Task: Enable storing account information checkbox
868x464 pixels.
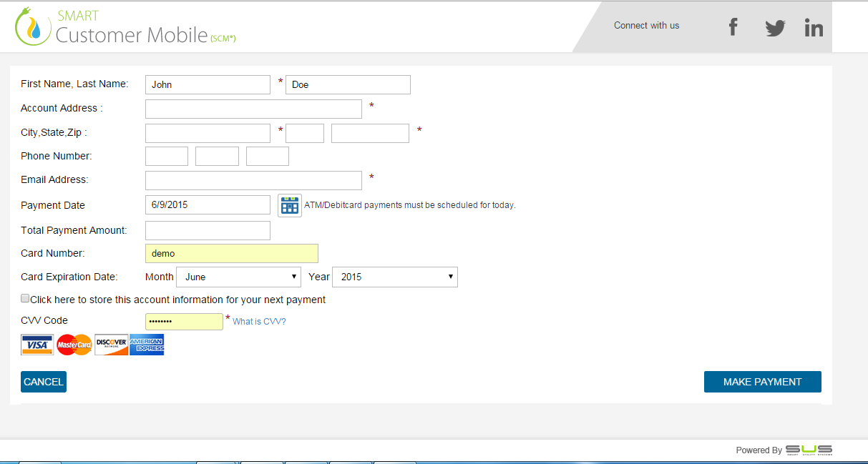Action: tap(25, 299)
